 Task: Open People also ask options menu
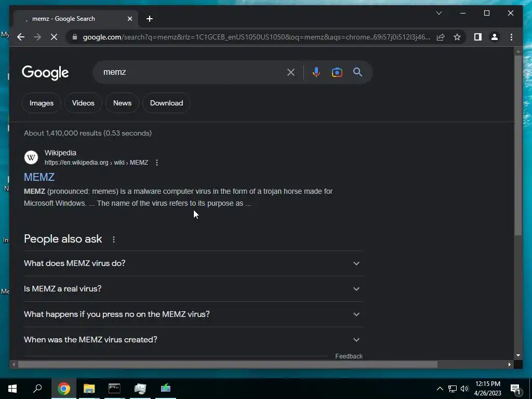click(x=114, y=240)
